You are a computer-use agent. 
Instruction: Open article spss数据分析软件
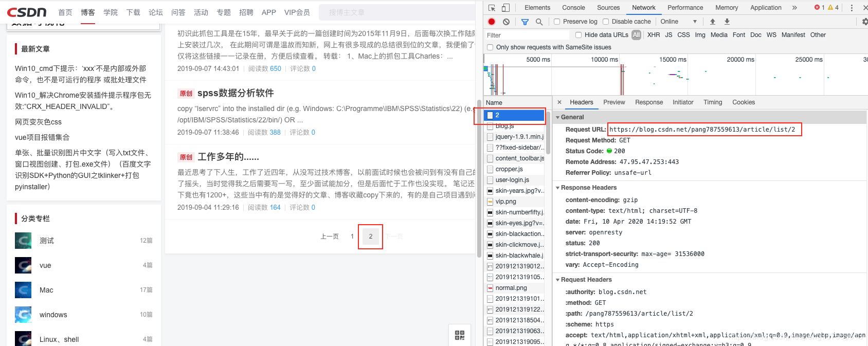tap(236, 93)
